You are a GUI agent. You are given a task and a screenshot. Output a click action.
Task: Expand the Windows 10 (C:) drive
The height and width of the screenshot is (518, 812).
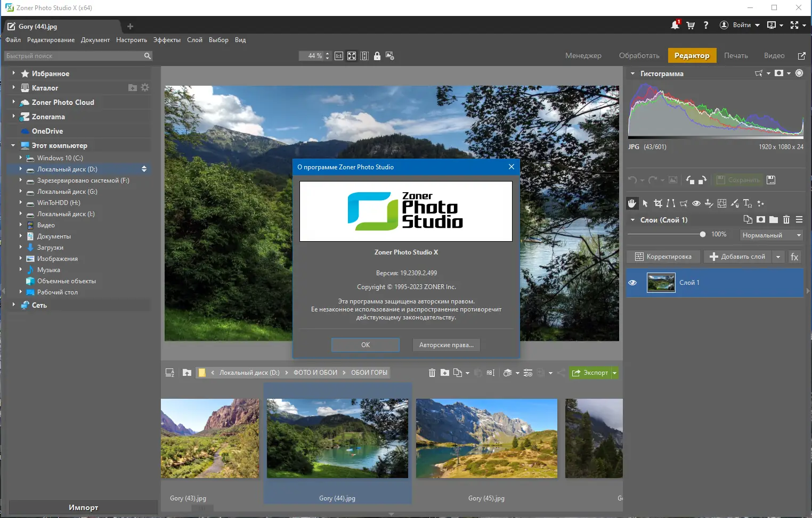coord(21,158)
